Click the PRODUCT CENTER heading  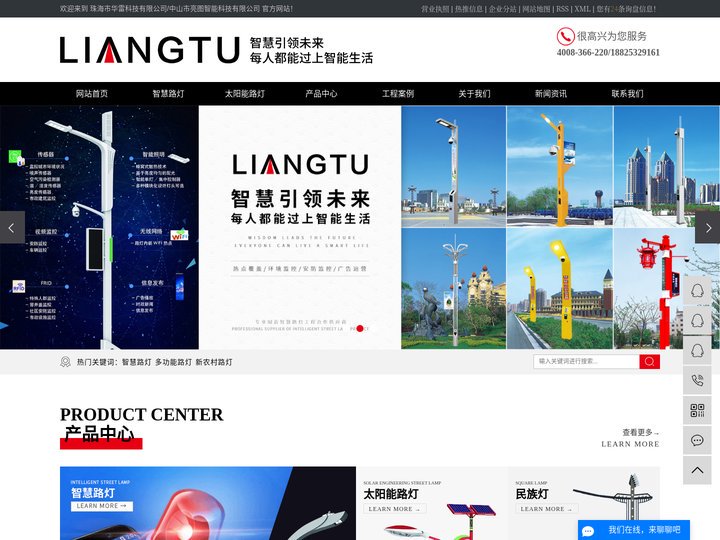click(x=141, y=415)
